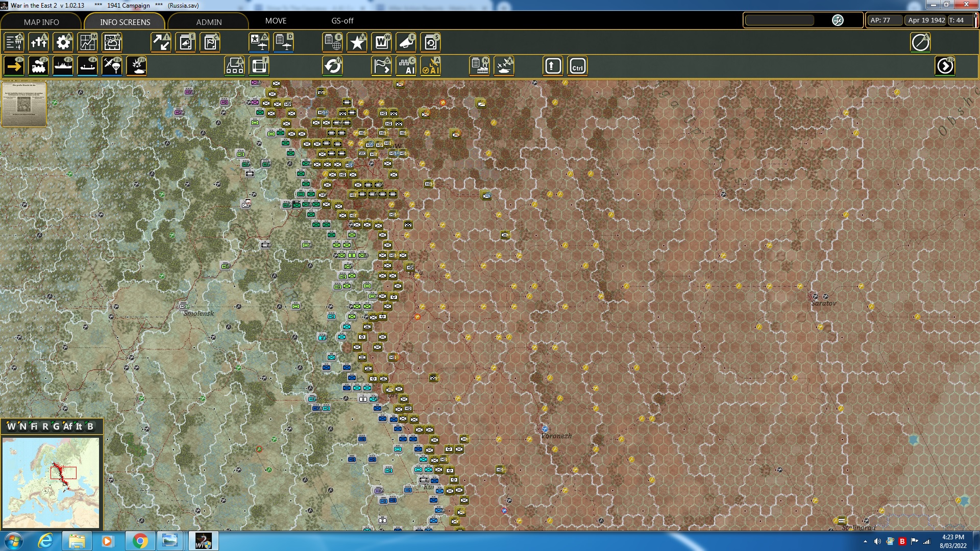980x551 pixels.
Task: Open the factory production list icon (N)
Action: 479,66
